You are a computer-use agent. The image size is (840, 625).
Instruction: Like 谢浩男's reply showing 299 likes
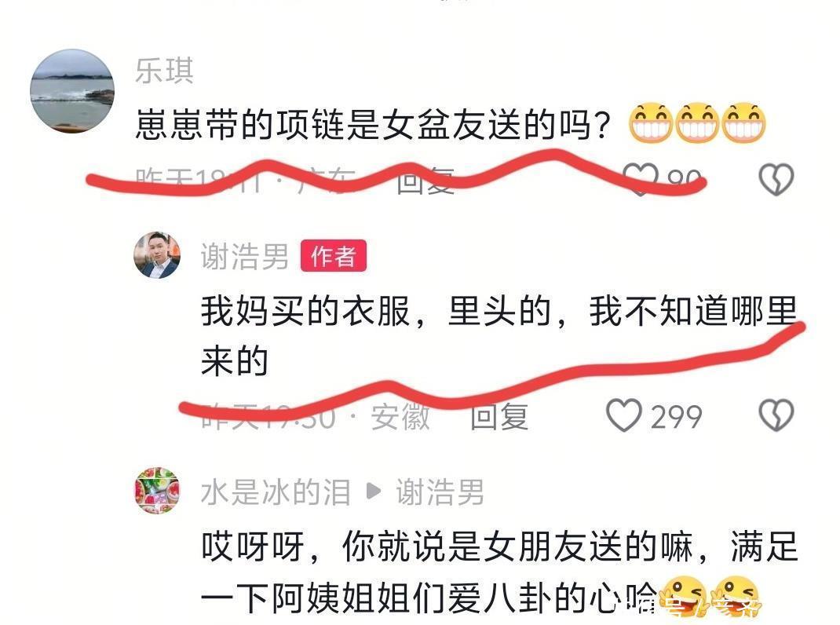624,415
